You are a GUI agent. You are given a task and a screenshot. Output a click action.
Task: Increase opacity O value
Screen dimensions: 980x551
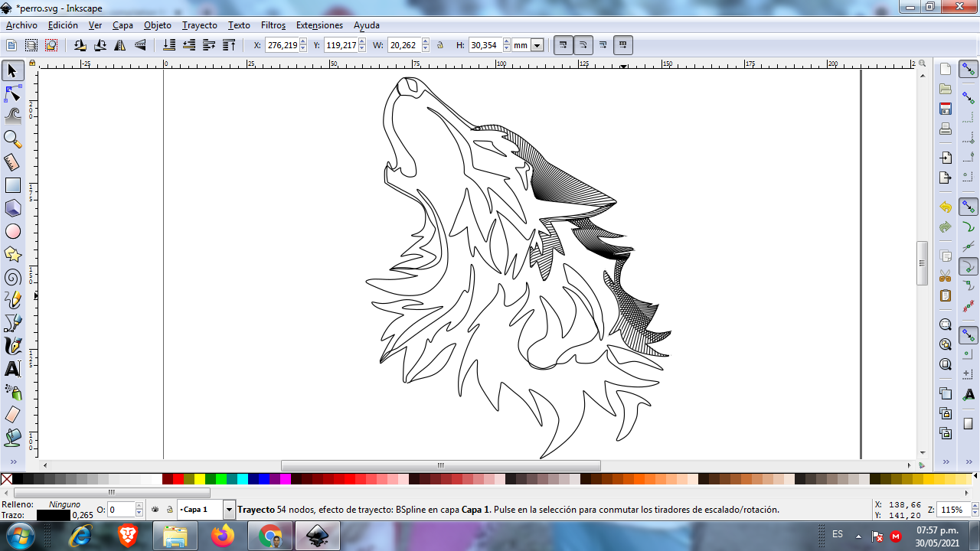coord(139,506)
